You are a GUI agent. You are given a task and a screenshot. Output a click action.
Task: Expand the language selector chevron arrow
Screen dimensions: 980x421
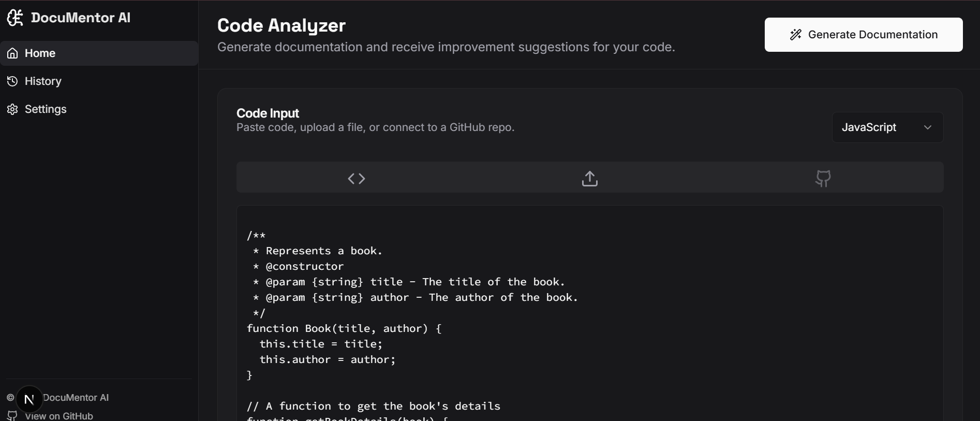pos(928,127)
